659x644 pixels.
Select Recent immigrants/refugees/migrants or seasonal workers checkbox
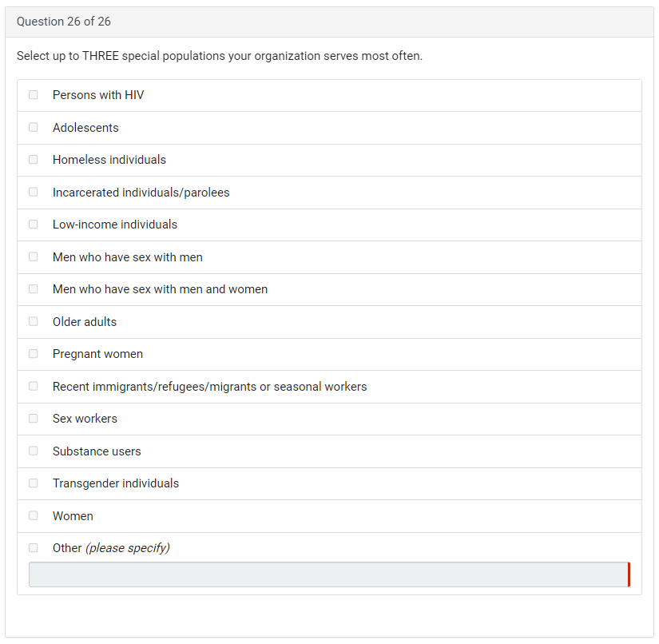click(x=34, y=387)
